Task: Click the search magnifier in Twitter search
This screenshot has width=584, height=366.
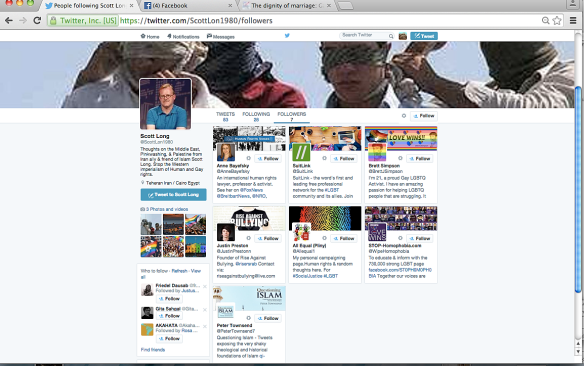Action: tap(391, 36)
